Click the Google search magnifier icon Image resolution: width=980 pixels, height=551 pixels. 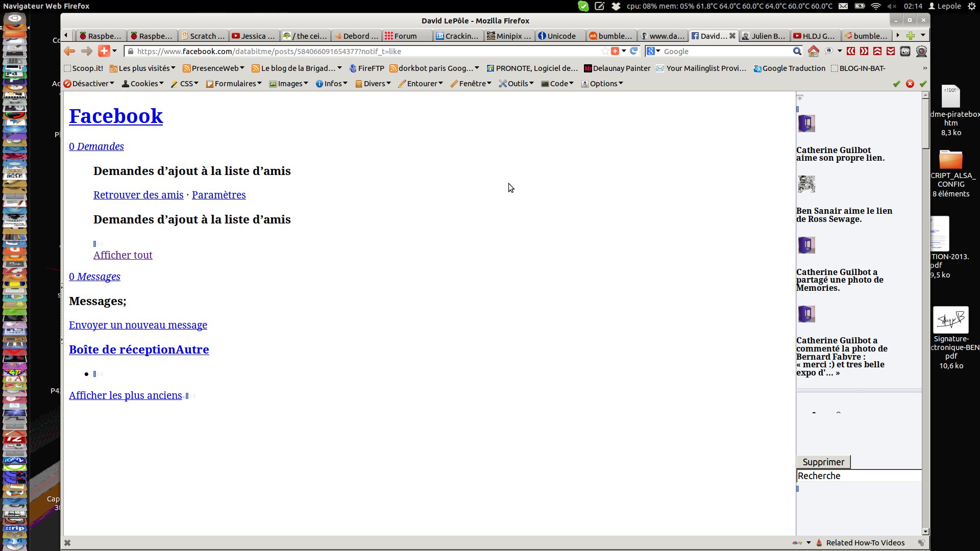797,51
